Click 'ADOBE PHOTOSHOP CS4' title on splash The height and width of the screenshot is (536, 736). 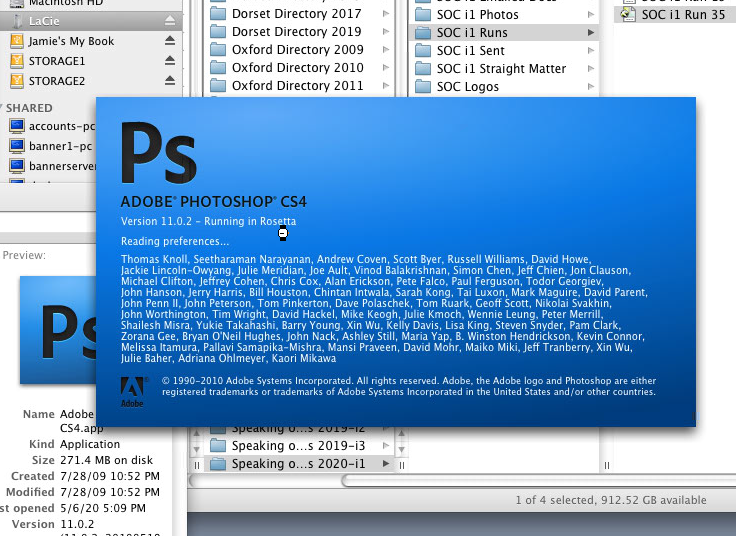point(214,202)
